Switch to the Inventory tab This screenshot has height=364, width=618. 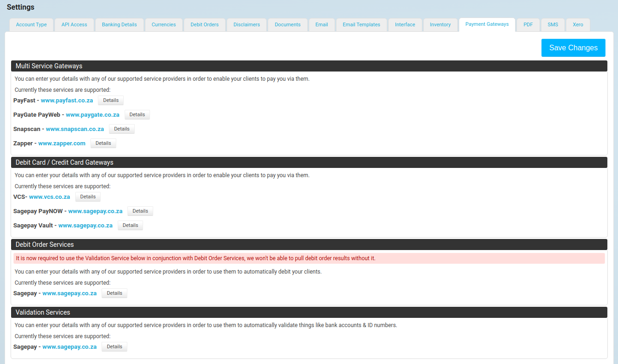pyautogui.click(x=440, y=24)
